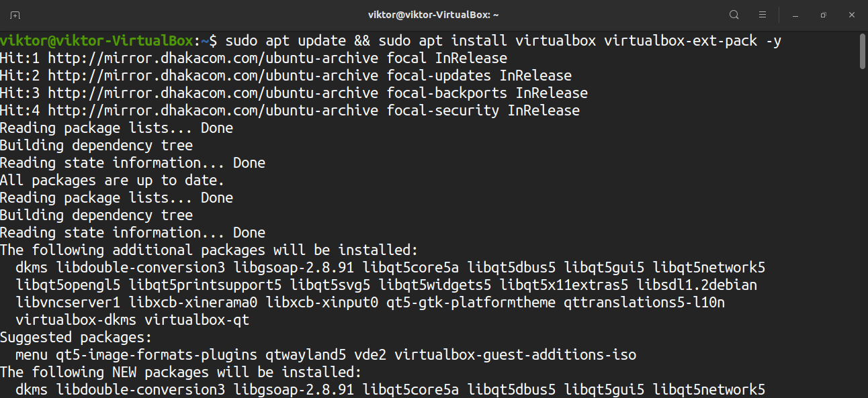The width and height of the screenshot is (868, 398).
Task: Click 'libxcb-xinerama0' package name
Action: point(193,303)
